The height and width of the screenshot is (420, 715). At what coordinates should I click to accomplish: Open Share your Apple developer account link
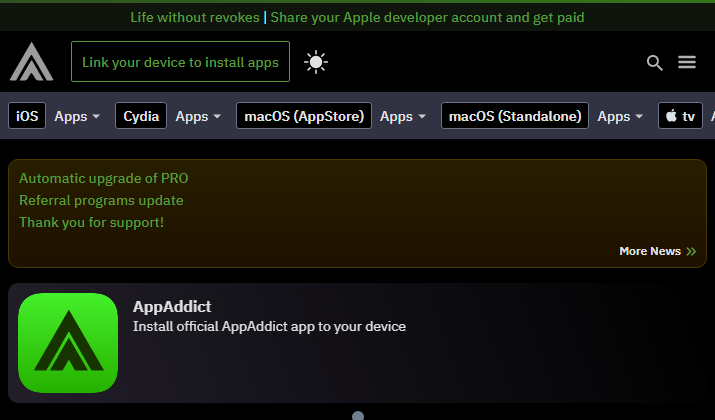click(427, 17)
